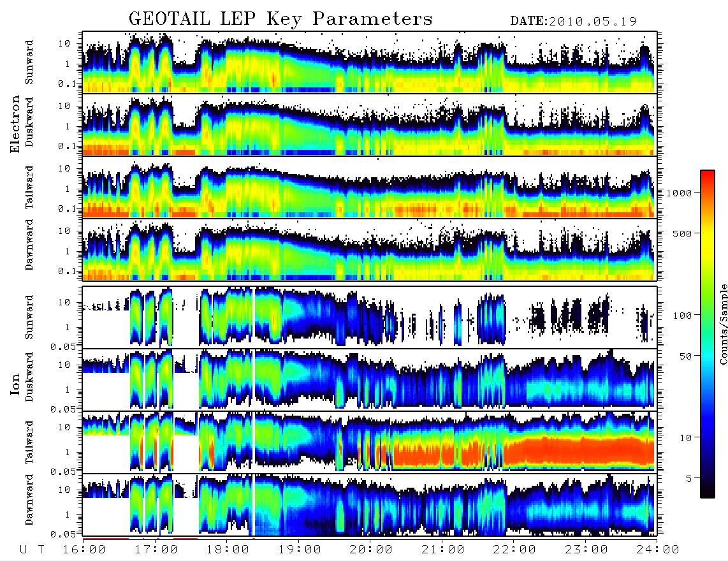Click the "Counts/Sample" colorbar label

[x=723, y=324]
